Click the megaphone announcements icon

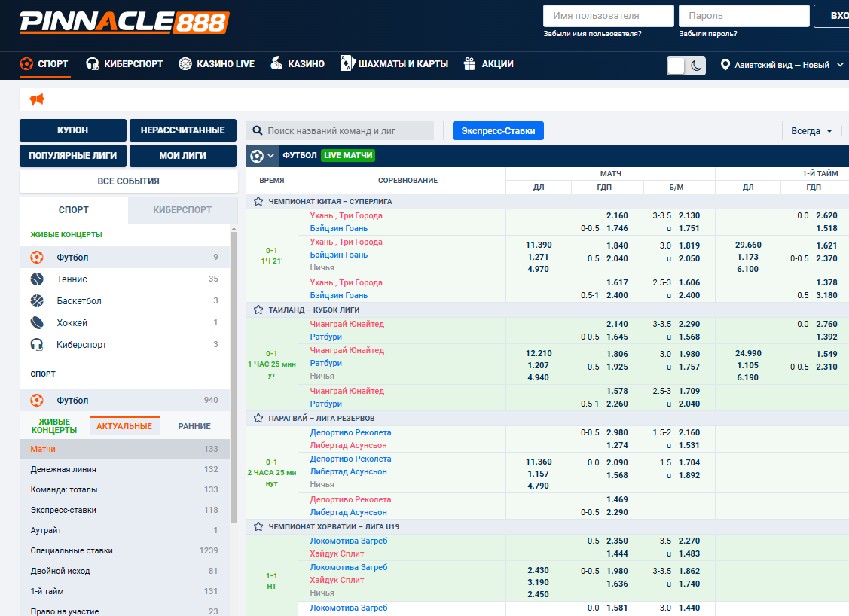37,99
